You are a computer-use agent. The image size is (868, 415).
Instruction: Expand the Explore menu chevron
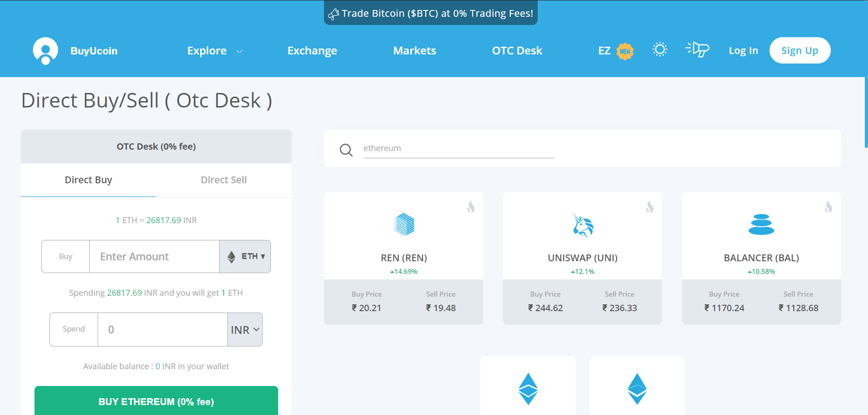[x=240, y=51]
